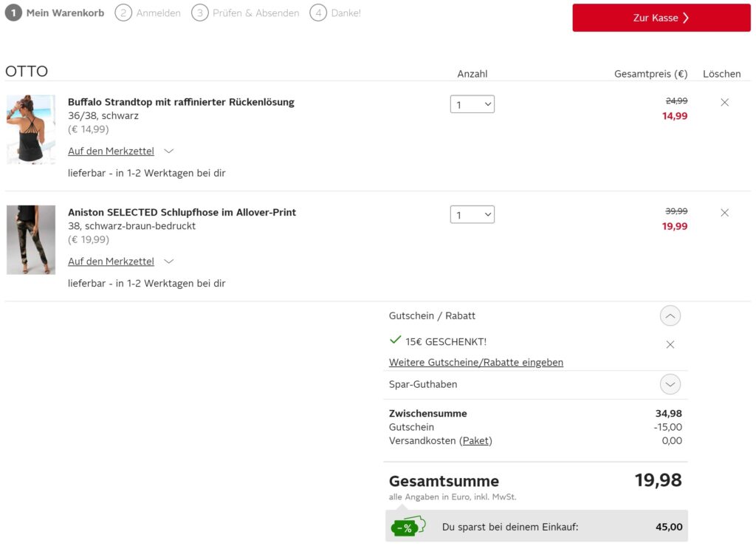Click the Gutschein discount value -15,00
Screen dimensions: 756x546
tap(667, 427)
